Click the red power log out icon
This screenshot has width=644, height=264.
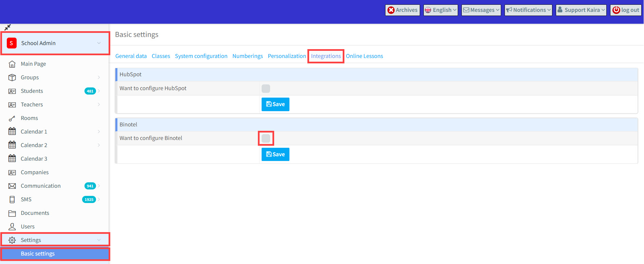[617, 10]
